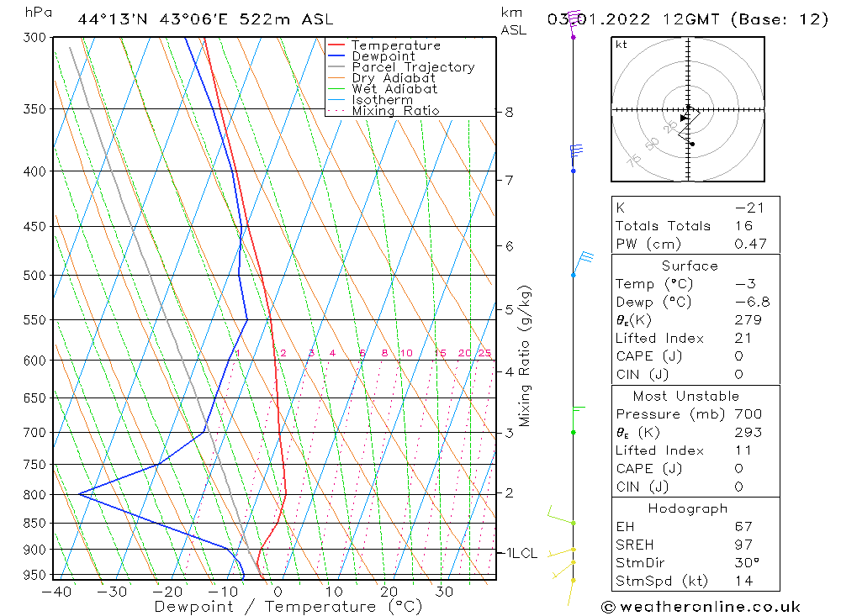Click the 950 hPa pressure label

coord(34,576)
